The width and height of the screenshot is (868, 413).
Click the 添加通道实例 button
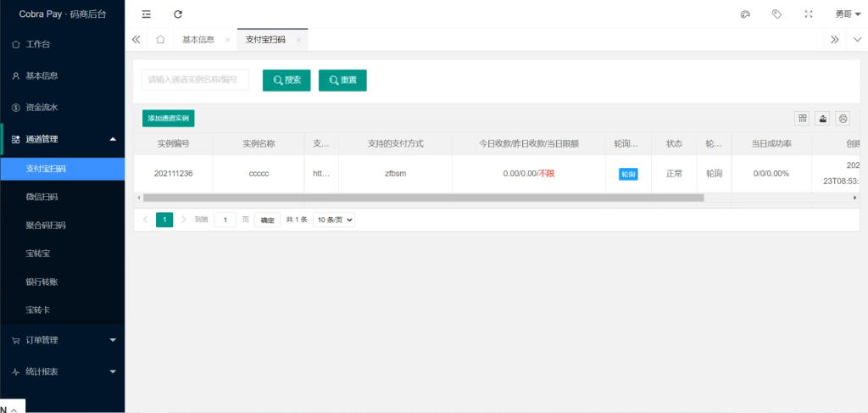coord(168,119)
